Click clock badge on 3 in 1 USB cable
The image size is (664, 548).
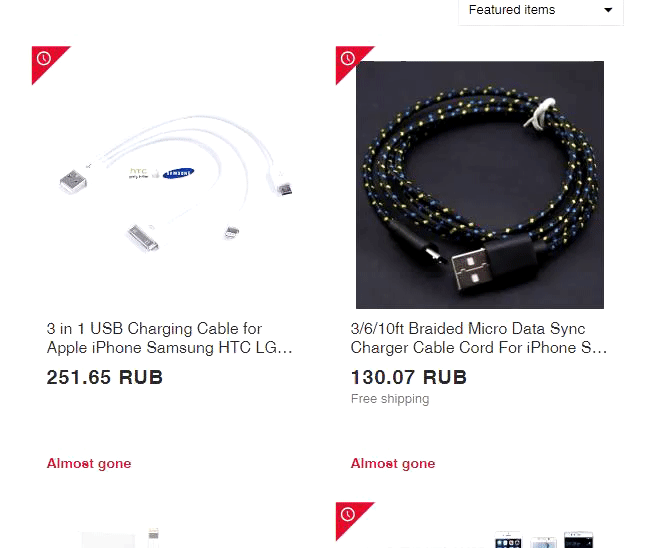click(44, 58)
